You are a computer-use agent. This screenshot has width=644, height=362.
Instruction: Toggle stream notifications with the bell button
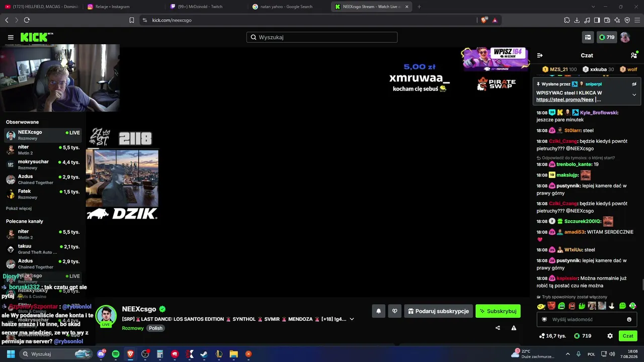point(379,311)
